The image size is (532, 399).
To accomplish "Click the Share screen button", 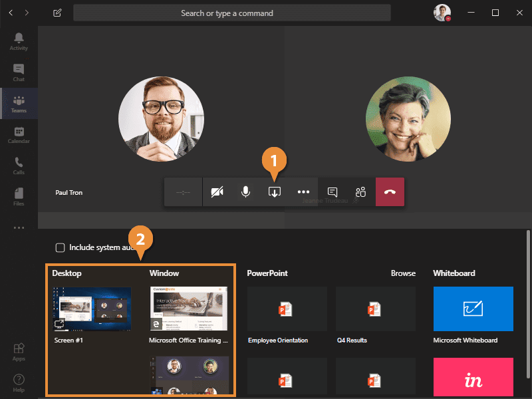I will click(x=275, y=192).
